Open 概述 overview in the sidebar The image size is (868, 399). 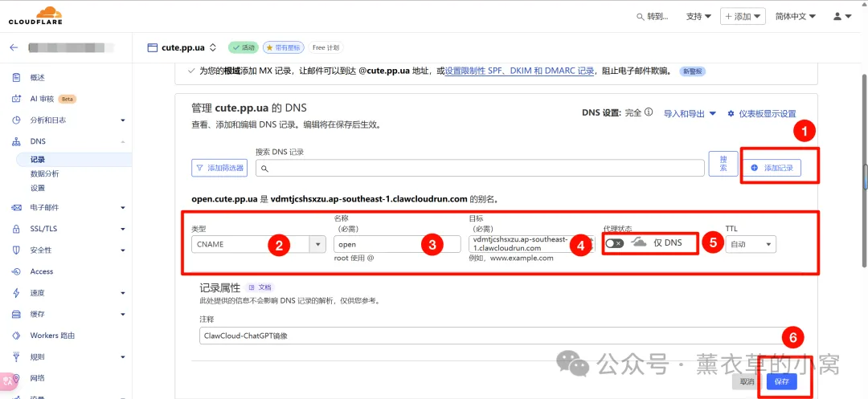(37, 77)
